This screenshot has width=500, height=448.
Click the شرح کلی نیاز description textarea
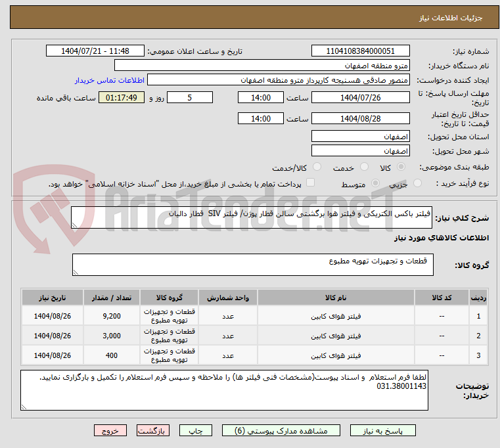point(251,217)
